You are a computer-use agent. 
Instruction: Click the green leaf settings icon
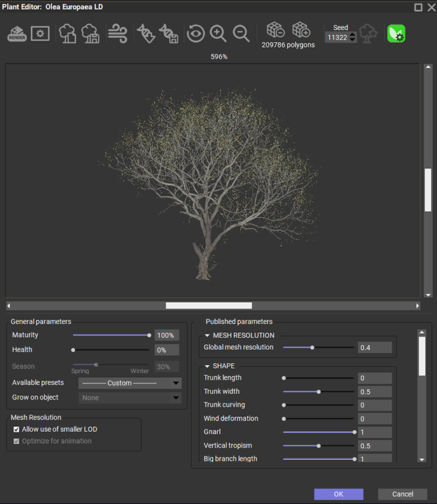pyautogui.click(x=396, y=34)
